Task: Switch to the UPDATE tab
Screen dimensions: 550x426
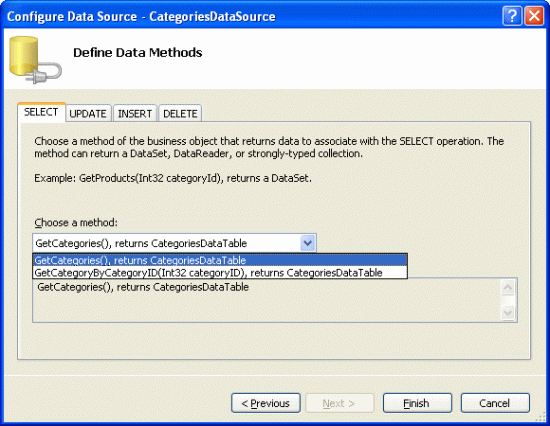Action: pos(88,114)
